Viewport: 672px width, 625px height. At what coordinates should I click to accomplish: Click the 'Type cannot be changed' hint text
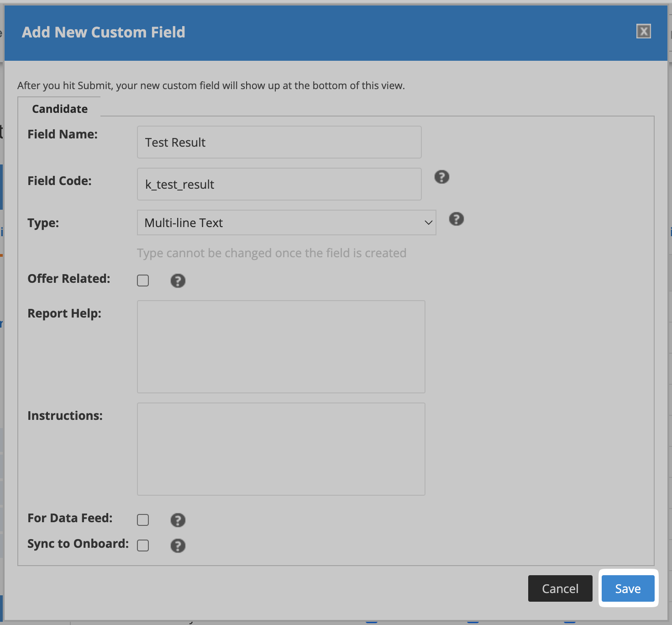point(272,253)
